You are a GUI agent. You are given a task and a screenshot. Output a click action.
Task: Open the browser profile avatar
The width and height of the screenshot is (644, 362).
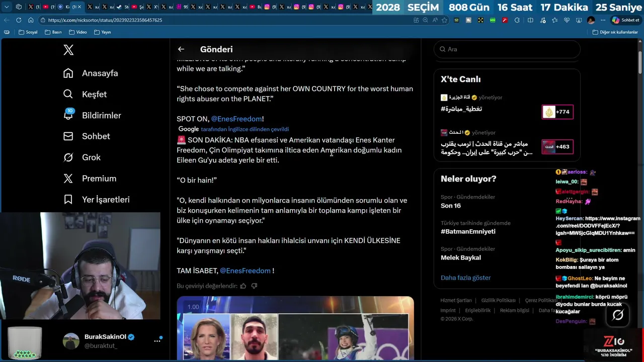tap(591, 20)
